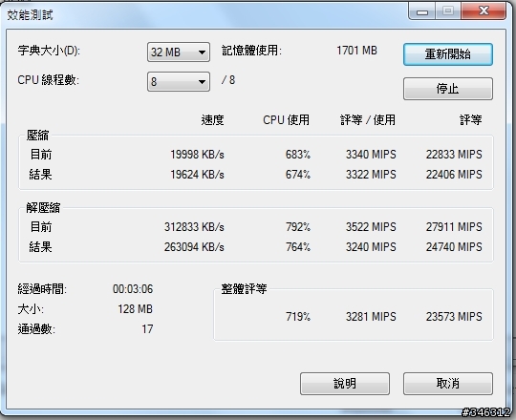The height and width of the screenshot is (420, 516).
Task: Click the 19998 KB/s current compression speed
Action: [197, 154]
